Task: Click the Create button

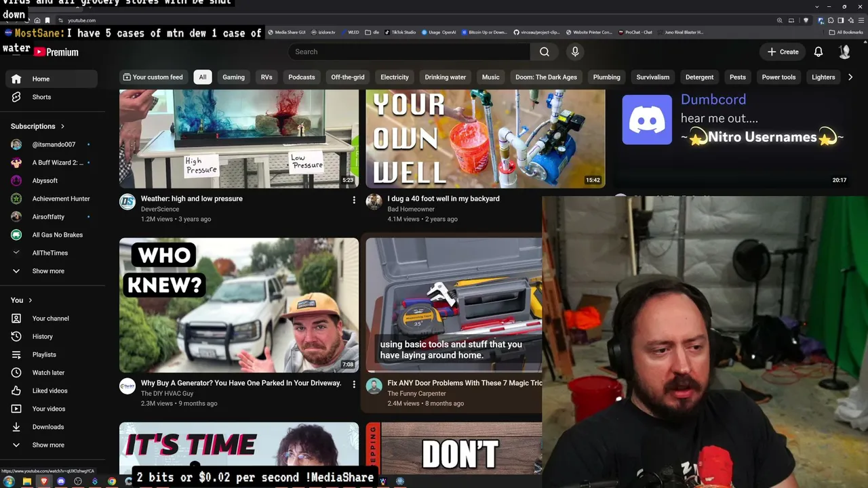Action: 783,52
